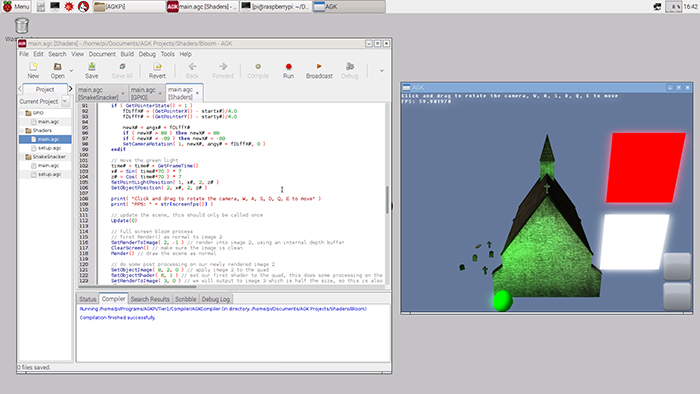Viewport: 700px width, 394px height.
Task: Open the Debug menu
Action: point(147,54)
